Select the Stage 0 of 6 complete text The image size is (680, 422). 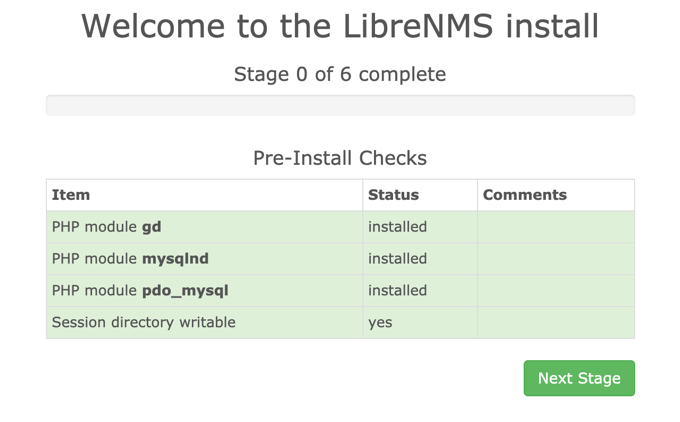pos(340,74)
